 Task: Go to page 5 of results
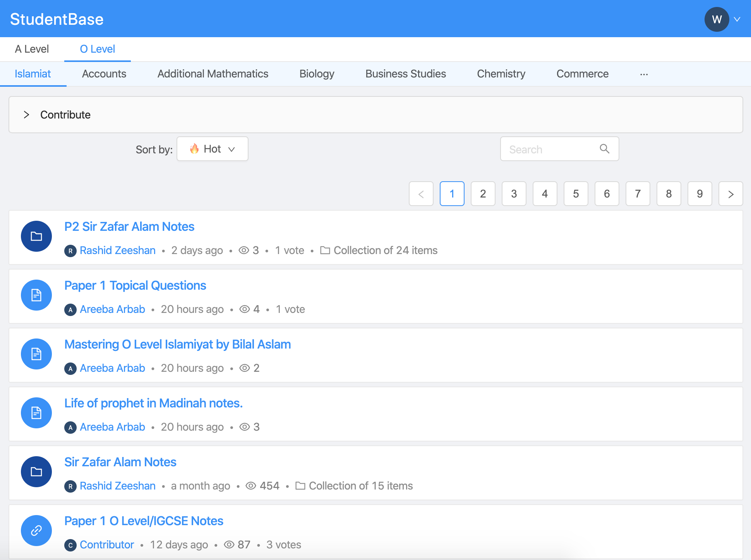point(576,194)
